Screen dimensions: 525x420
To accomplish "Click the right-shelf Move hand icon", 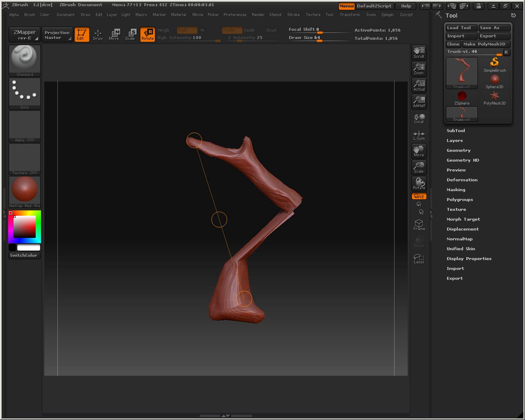I will pos(419,151).
